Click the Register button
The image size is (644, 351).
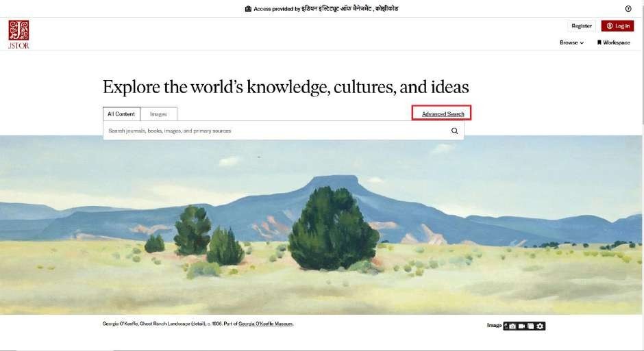(582, 26)
